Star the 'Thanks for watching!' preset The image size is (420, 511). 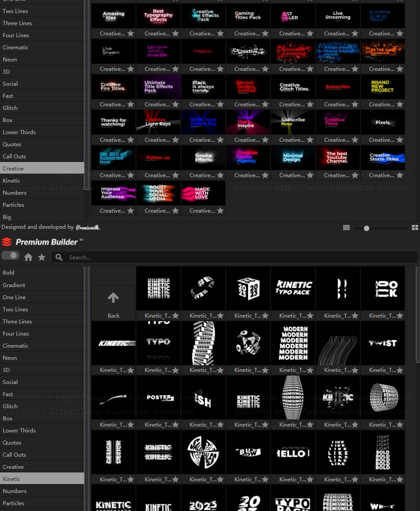tap(131, 140)
